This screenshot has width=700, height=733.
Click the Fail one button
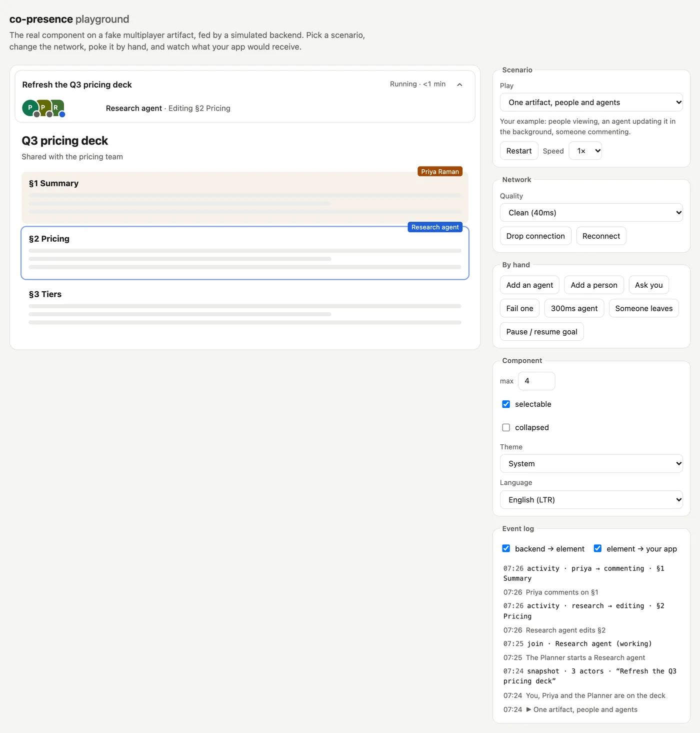tap(519, 308)
